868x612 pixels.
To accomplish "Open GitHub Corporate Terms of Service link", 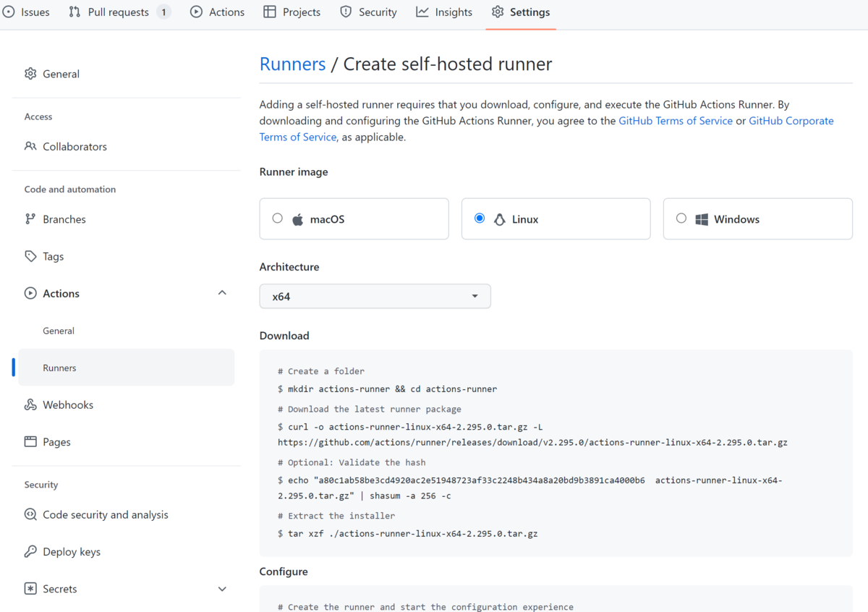I will 546,129.
